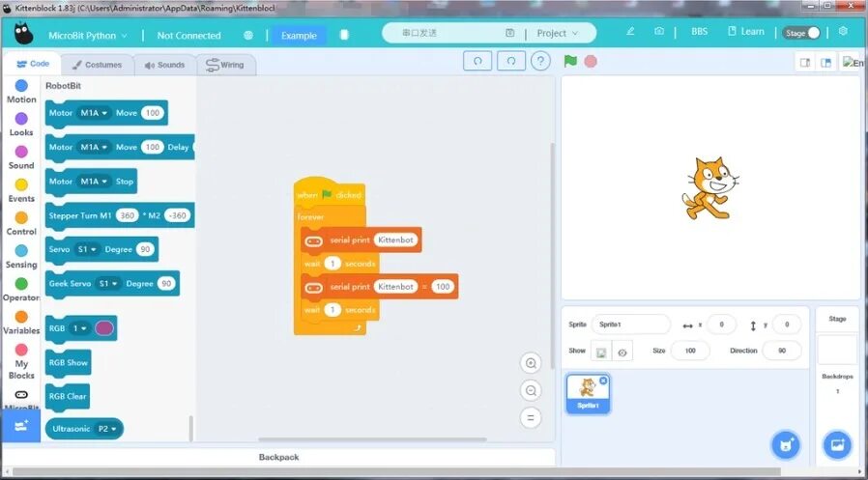
Task: Toggle the Stage mode switch
Action: coord(801,33)
